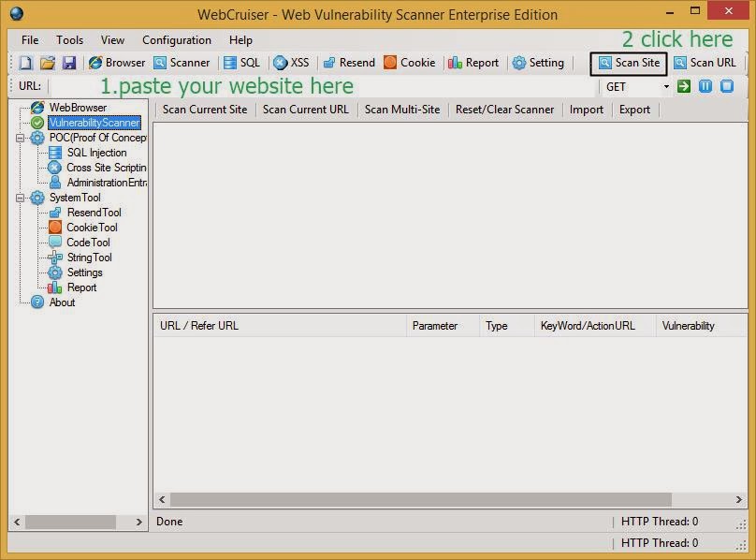This screenshot has width=756, height=560.
Task: Click results scrollbar left arrow
Action: [x=162, y=500]
